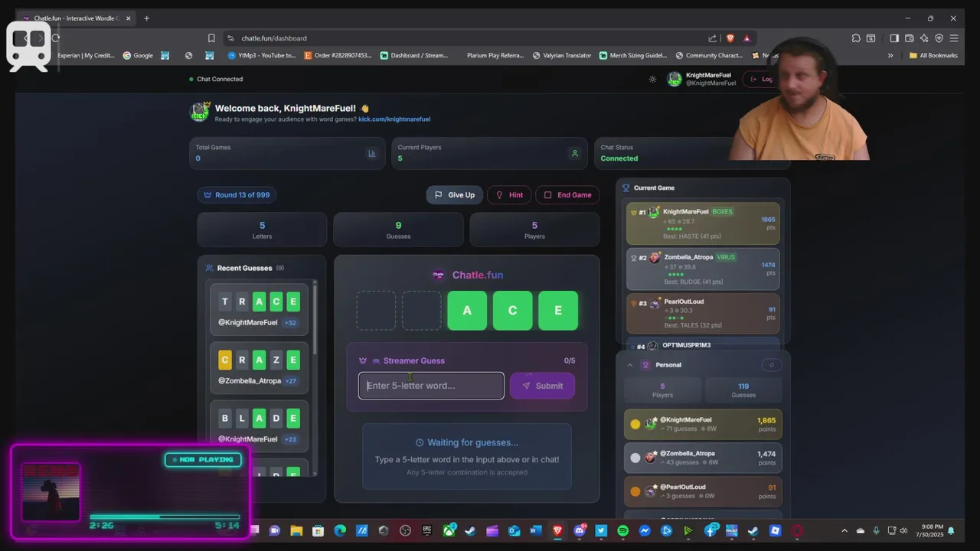Click the Total Games chart icon
Image resolution: width=980 pixels, height=551 pixels.
pos(372,153)
